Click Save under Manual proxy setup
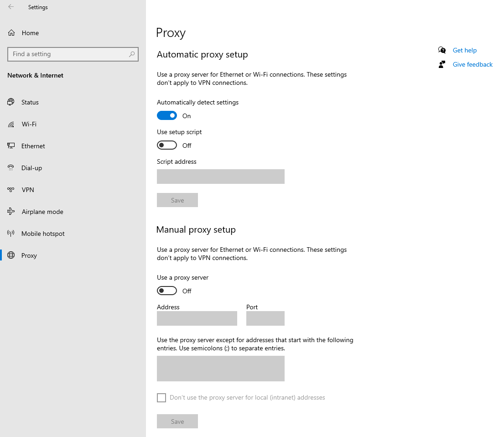The width and height of the screenshot is (504, 437). [177, 421]
